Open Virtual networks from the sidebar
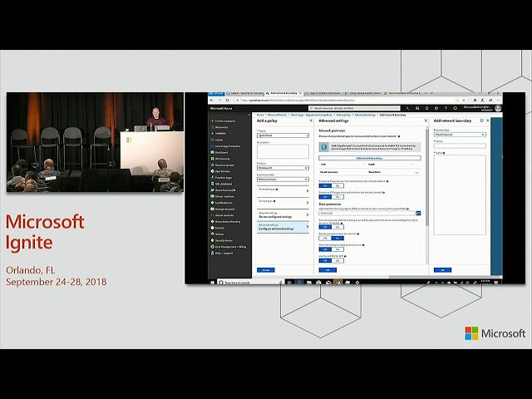The height and width of the screenshot is (399, 532). click(x=222, y=215)
